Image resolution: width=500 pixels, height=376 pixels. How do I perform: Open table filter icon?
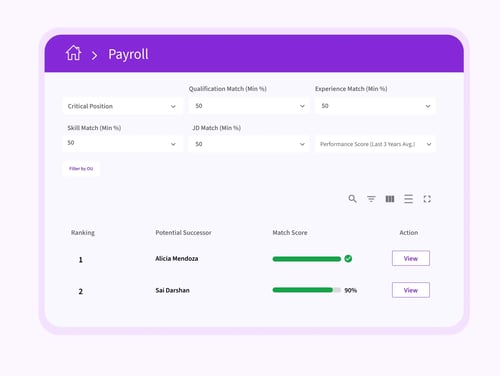pos(371,199)
